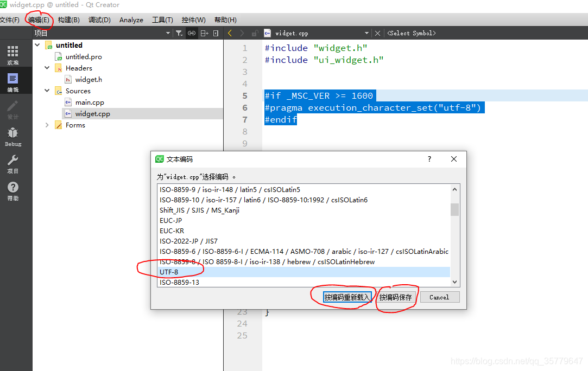
Task: Select ISO-8859-8 hebrew encoding
Action: coord(304,262)
